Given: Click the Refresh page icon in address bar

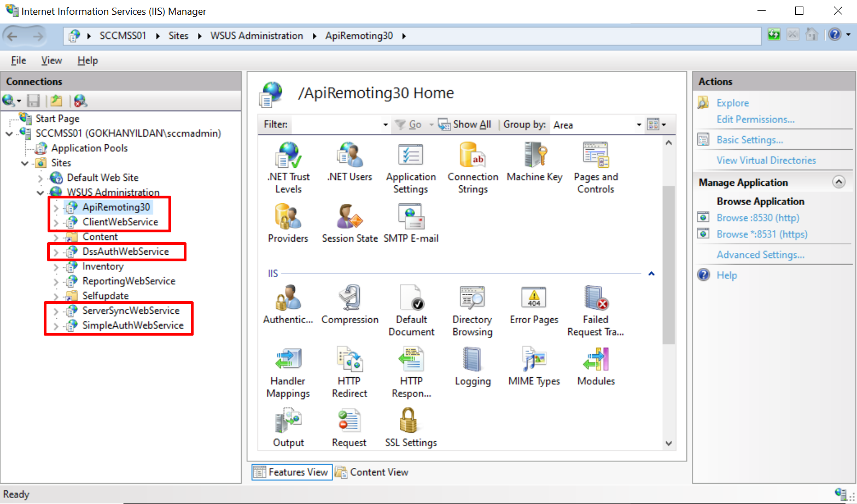Looking at the screenshot, I should click(x=773, y=34).
